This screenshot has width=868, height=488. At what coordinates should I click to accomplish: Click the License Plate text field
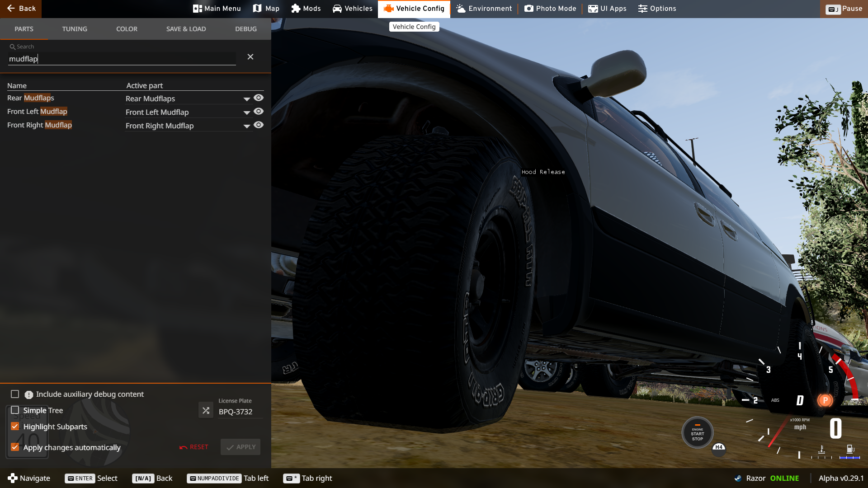pyautogui.click(x=240, y=412)
